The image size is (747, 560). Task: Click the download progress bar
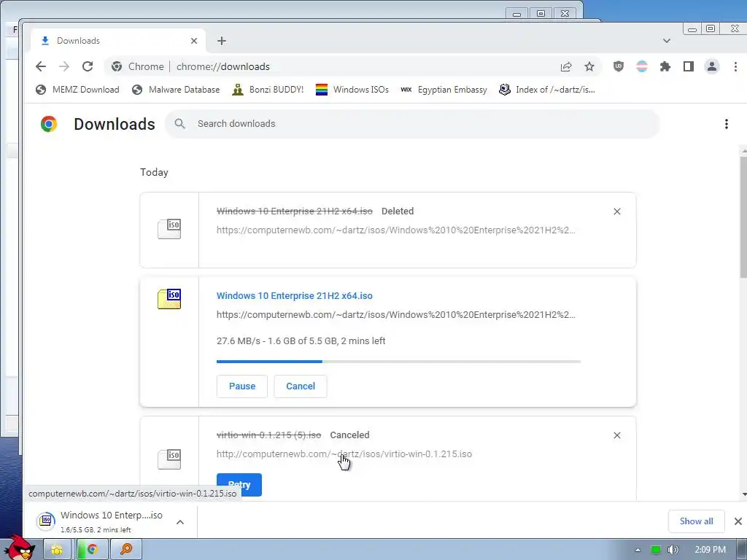[x=398, y=362]
